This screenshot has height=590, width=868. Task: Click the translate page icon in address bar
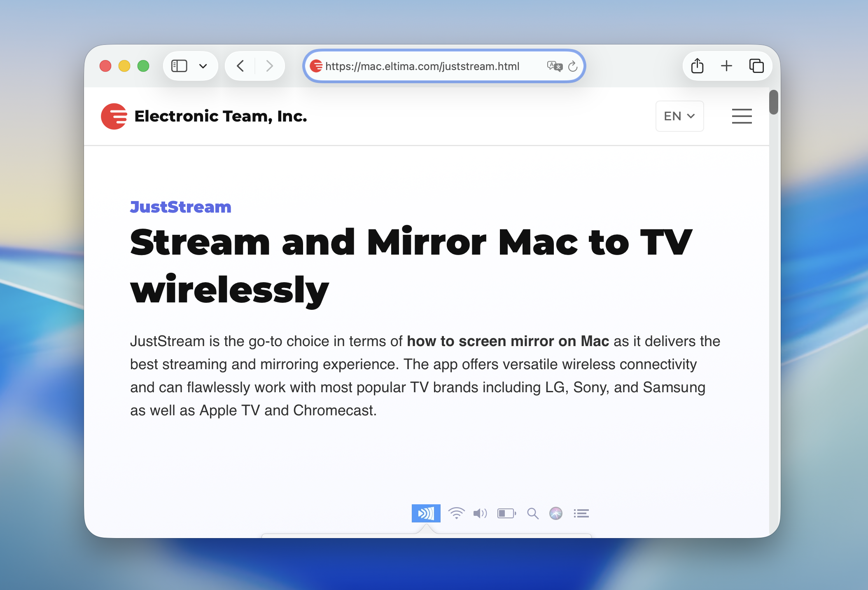[x=554, y=66]
